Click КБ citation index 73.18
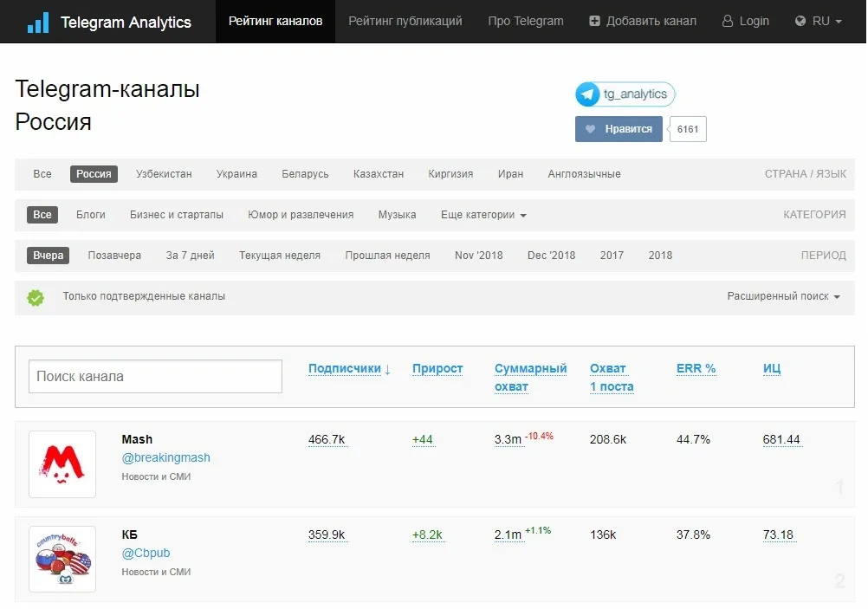868x609 pixels. coord(778,534)
